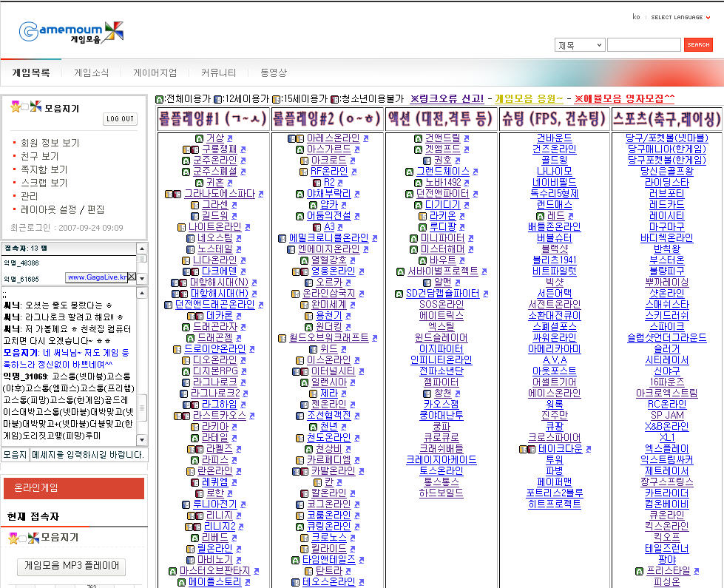Screen dimensions: 724x588
Task: Click the 전체이용가 rating icon in the legend
Action: point(159,99)
